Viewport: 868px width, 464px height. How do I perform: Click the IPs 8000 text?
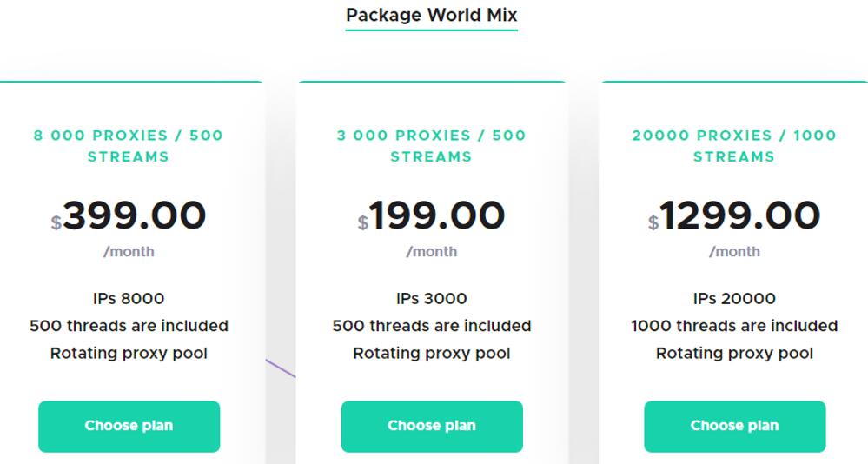coord(129,298)
